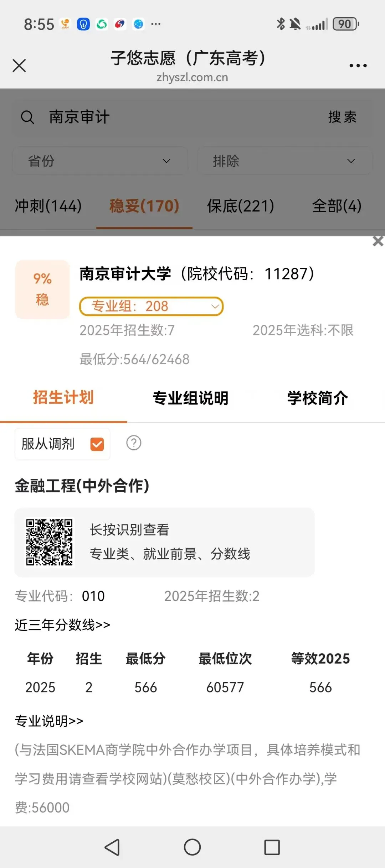Tap the recent apps square button

[x=272, y=847]
